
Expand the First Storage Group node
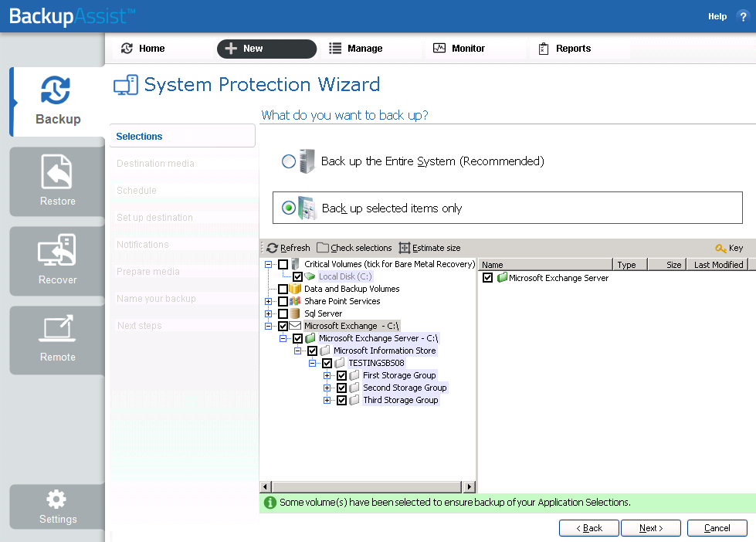[327, 376]
